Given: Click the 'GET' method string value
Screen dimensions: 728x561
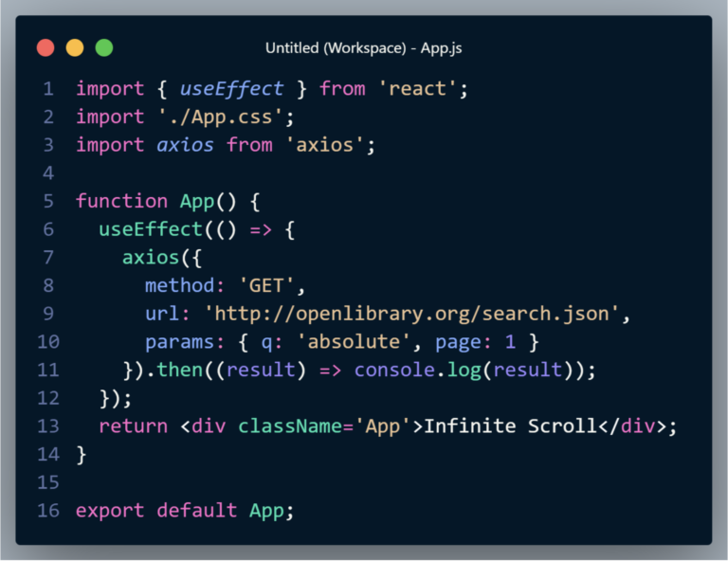Looking at the screenshot, I should coord(267,285).
